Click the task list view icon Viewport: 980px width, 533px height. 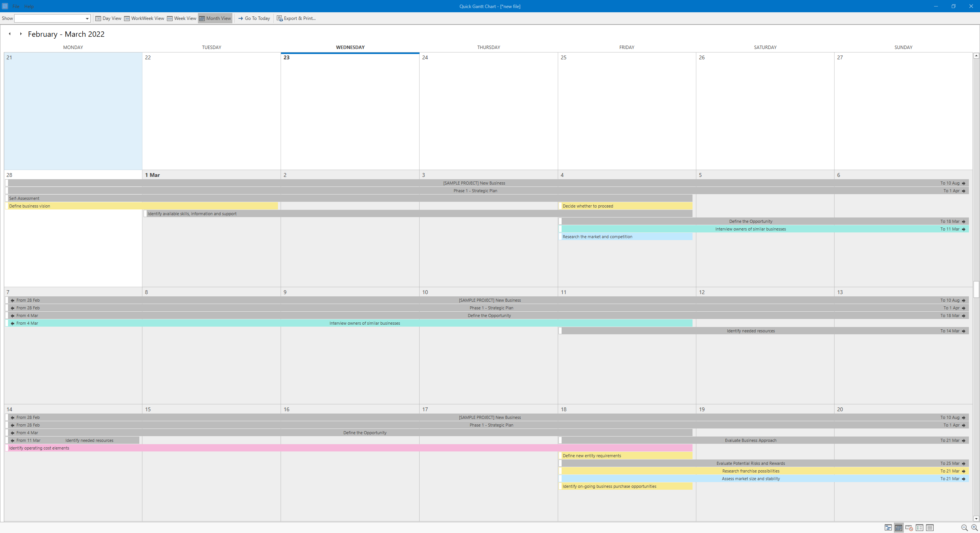tap(919, 528)
